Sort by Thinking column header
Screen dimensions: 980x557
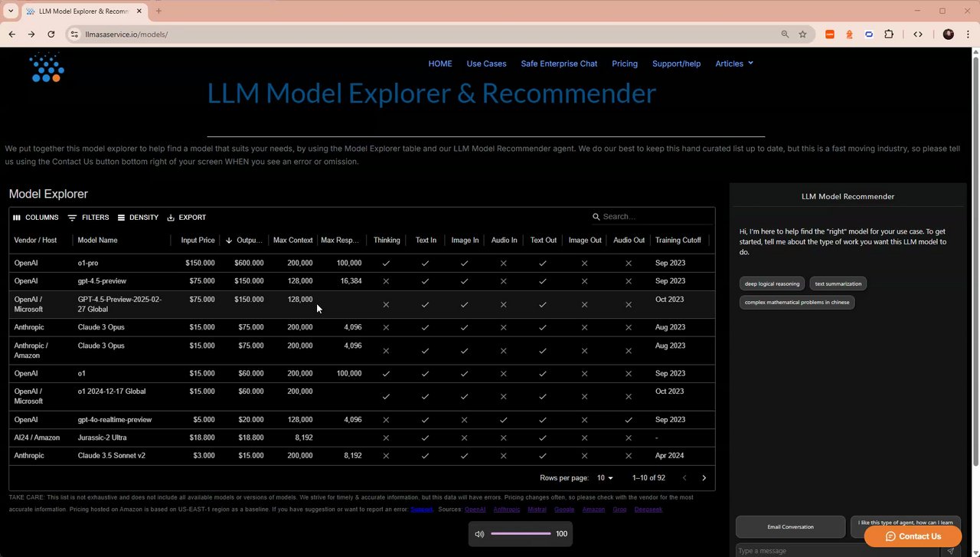click(x=387, y=241)
